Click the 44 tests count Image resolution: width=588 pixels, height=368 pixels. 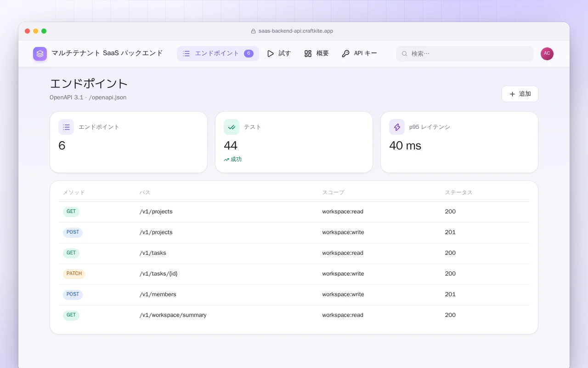pyautogui.click(x=231, y=146)
